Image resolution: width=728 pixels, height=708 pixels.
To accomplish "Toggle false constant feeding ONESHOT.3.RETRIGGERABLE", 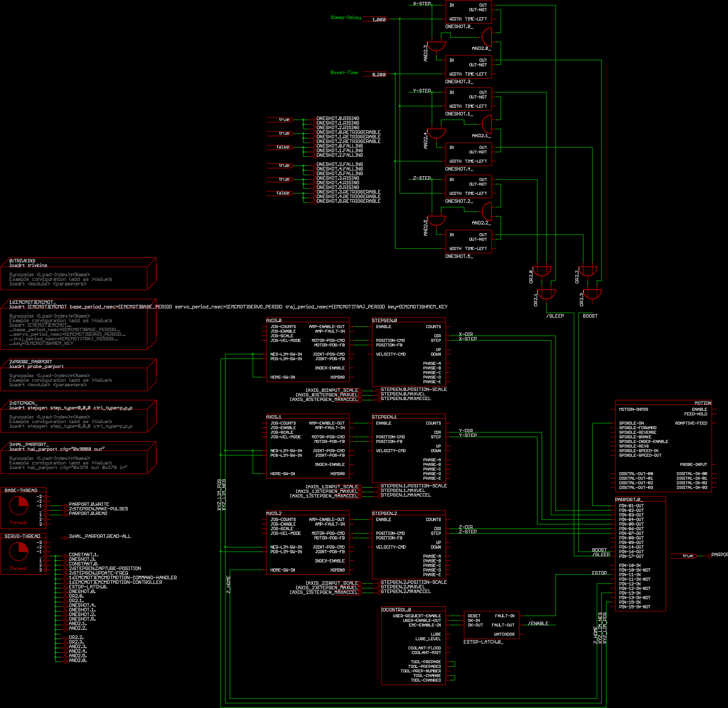I will 283,193.
